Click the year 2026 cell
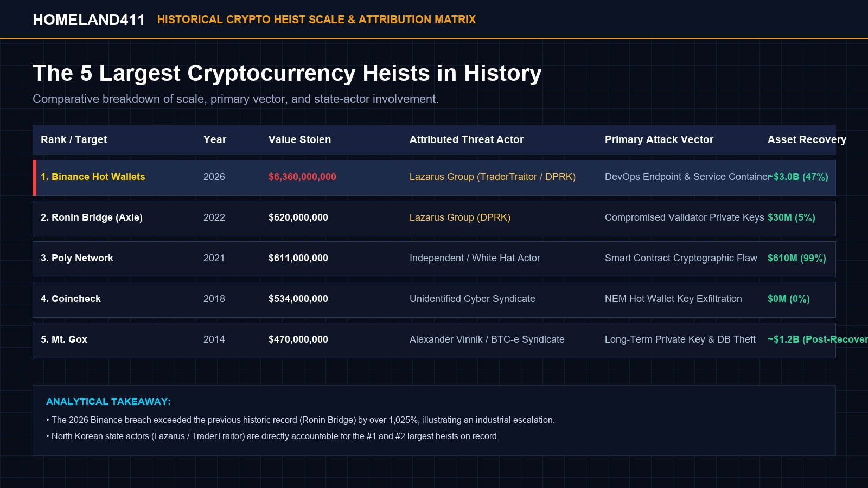868x488 pixels. click(x=214, y=177)
